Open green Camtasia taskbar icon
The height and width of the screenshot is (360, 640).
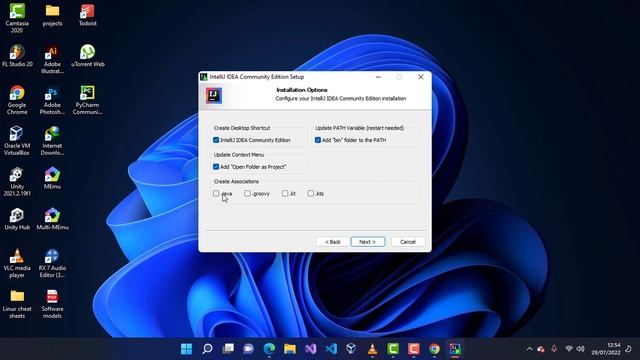[x=393, y=349]
